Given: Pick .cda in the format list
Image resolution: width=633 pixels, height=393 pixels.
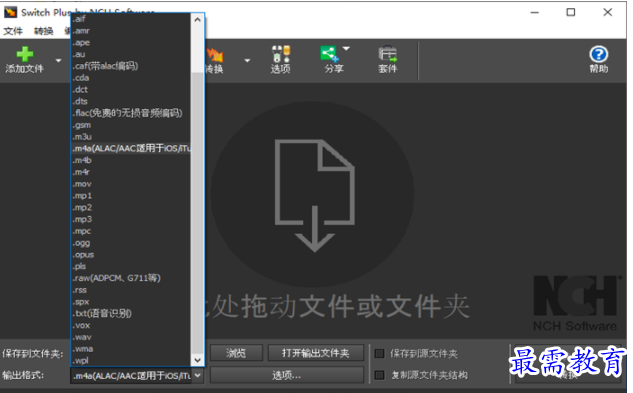Looking at the screenshot, I should [x=131, y=78].
